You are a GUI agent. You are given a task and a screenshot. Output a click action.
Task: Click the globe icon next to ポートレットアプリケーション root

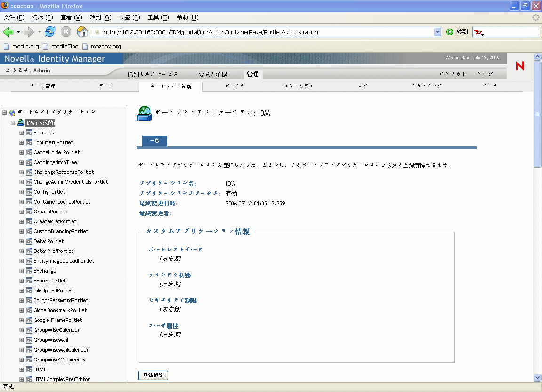[12, 112]
